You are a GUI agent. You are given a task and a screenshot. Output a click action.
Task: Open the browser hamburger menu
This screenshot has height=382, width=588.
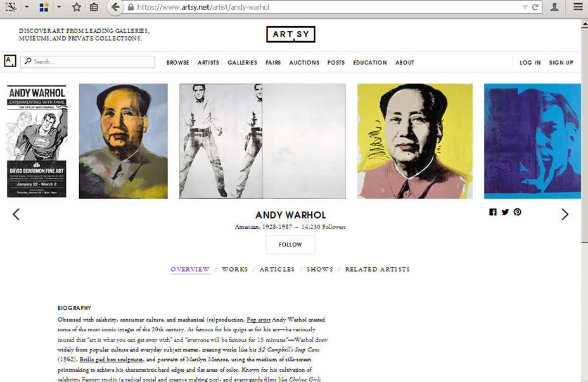pos(578,7)
